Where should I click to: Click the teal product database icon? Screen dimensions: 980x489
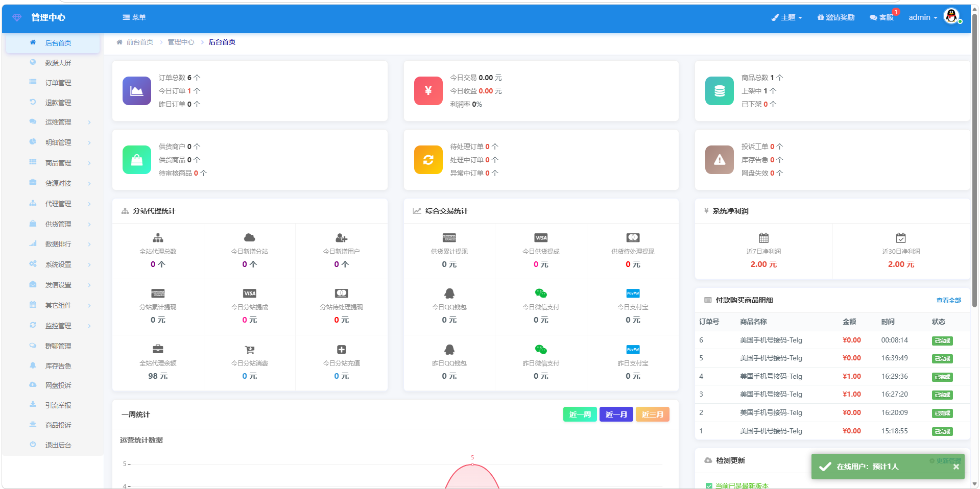[719, 91]
